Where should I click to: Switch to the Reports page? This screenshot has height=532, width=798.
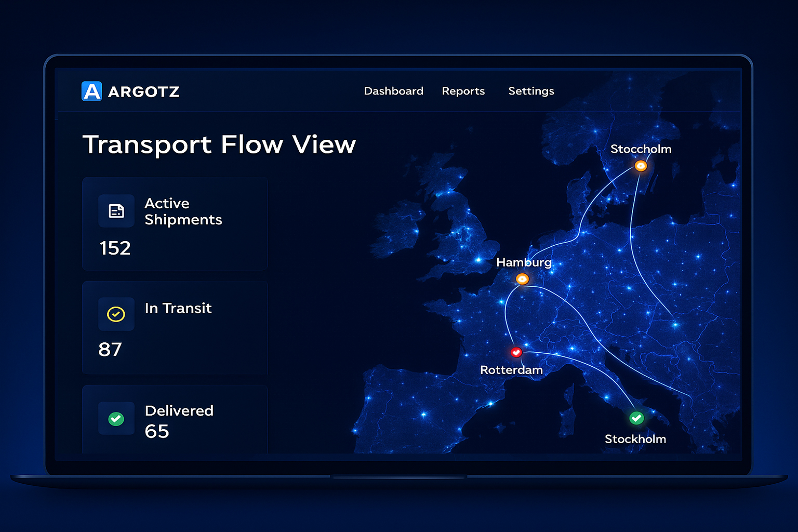coord(463,91)
